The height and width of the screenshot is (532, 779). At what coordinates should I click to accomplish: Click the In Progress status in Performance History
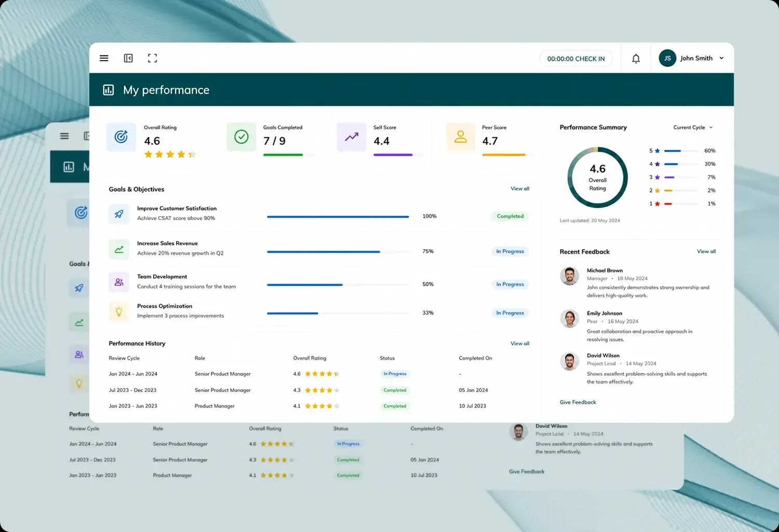click(x=395, y=374)
